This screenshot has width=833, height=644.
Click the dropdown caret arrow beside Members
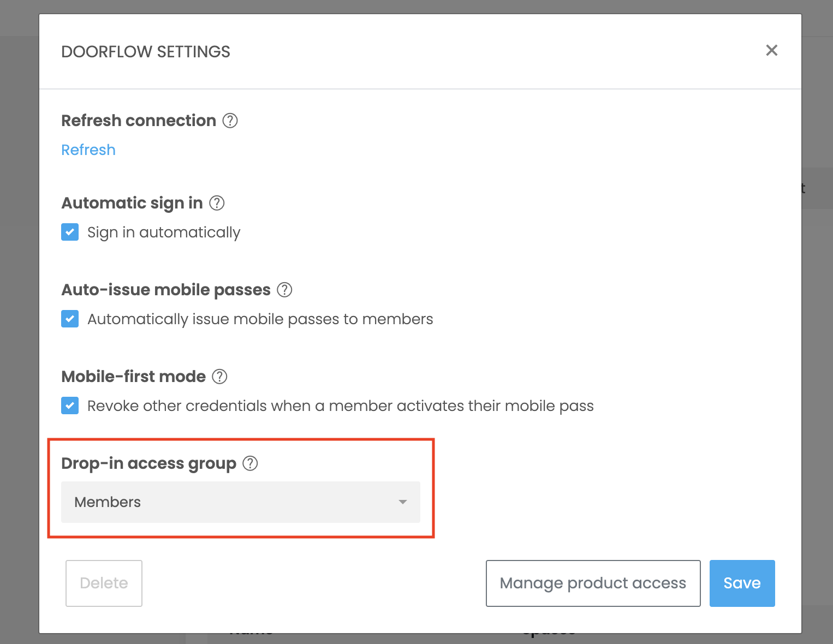coord(403,502)
